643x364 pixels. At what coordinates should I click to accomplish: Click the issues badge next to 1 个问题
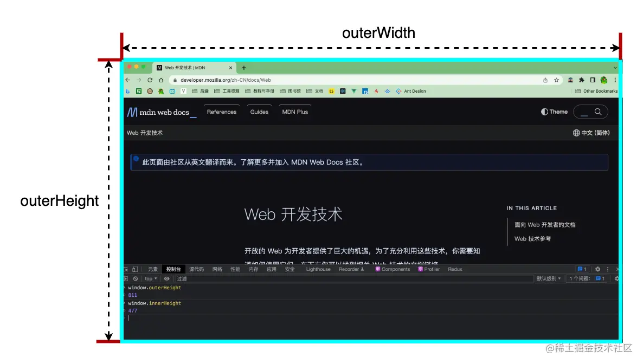click(600, 279)
